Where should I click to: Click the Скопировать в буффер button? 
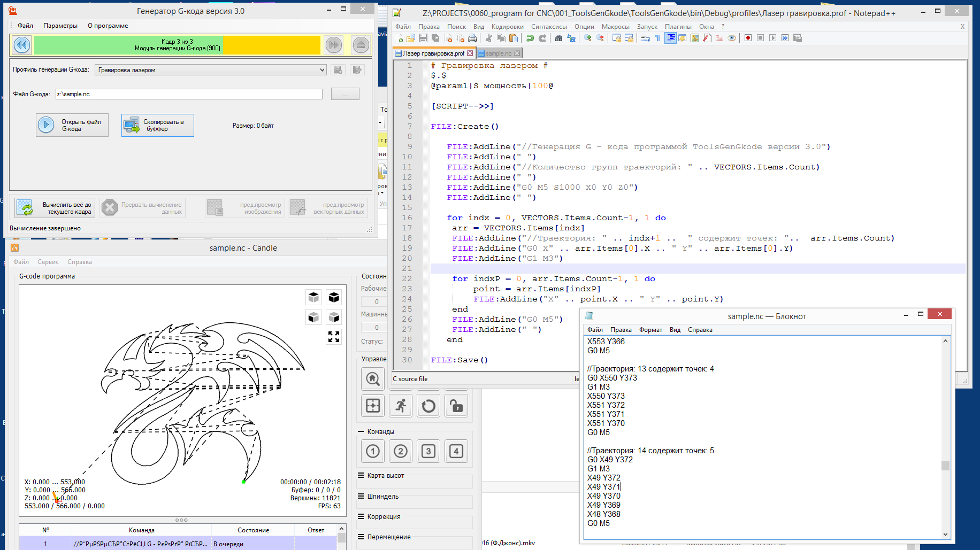click(x=157, y=126)
